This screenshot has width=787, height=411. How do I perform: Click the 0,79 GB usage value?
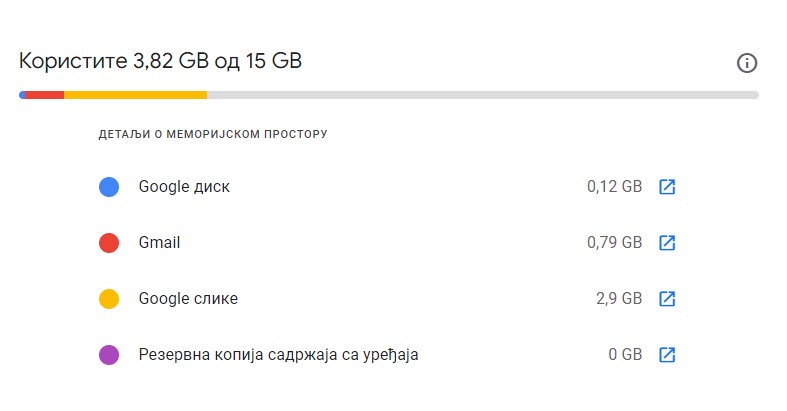[x=614, y=243]
